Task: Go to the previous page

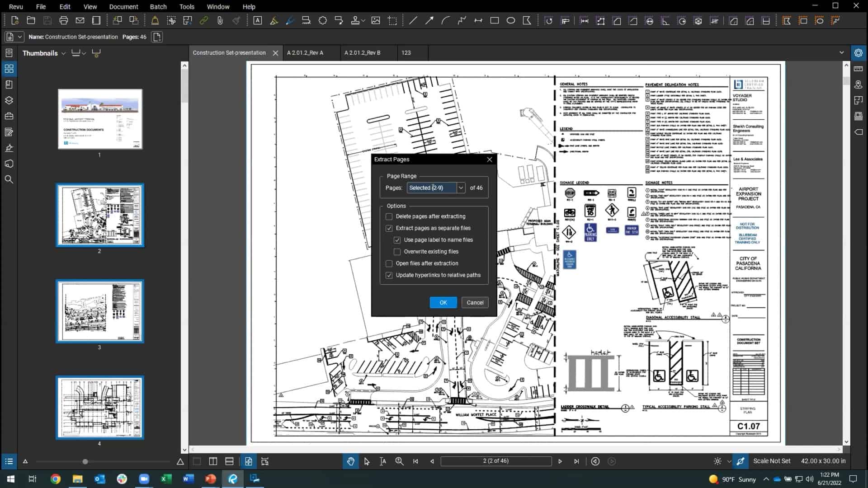Action: point(432,461)
